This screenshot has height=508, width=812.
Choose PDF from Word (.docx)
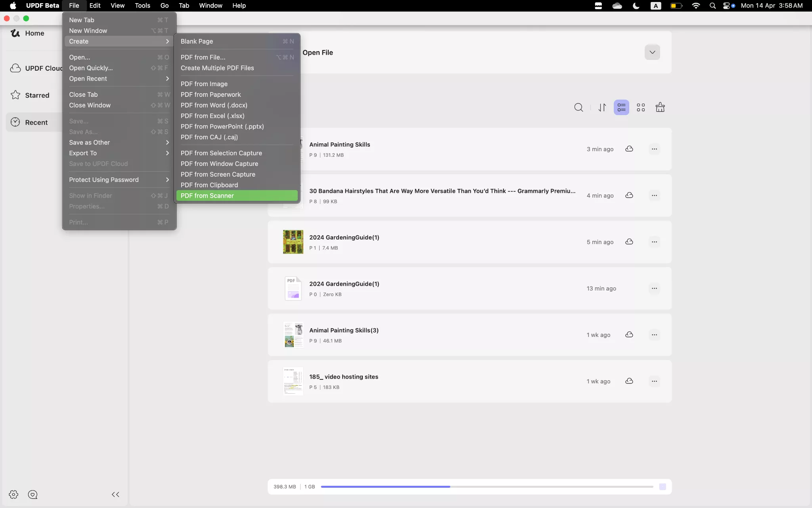237,105
